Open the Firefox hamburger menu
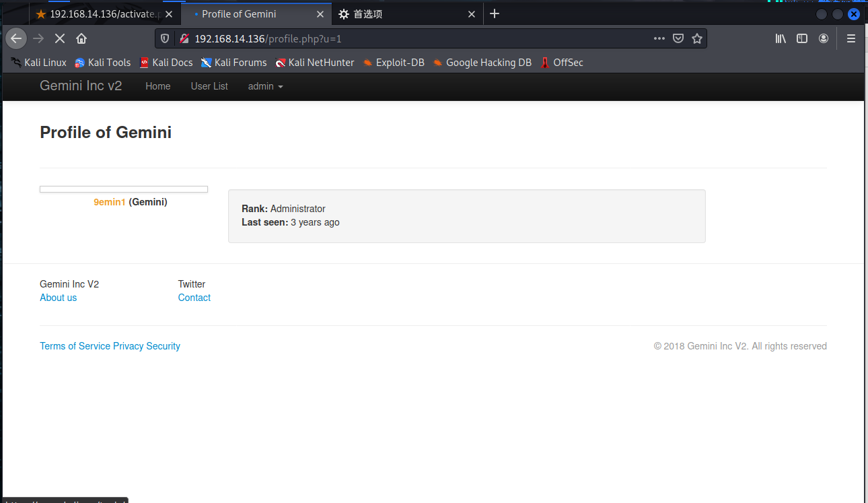Viewport: 868px width, 503px height. (851, 38)
